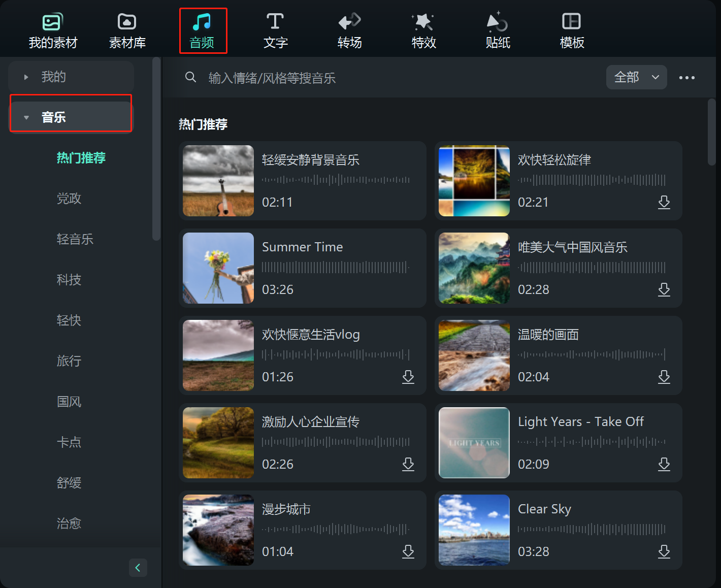Click the 漫步城市 track thumbnail
This screenshot has width=721, height=588.
[218, 530]
